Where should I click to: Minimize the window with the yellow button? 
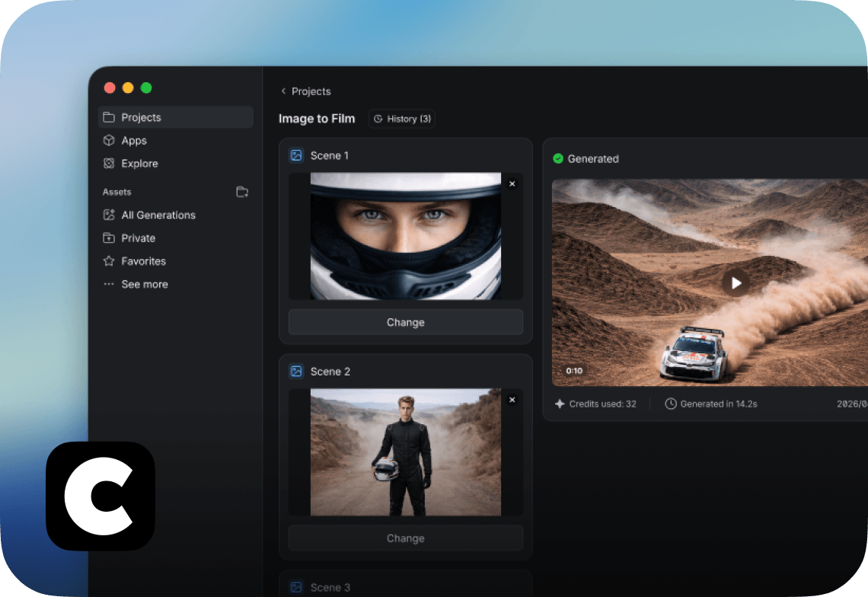(128, 88)
